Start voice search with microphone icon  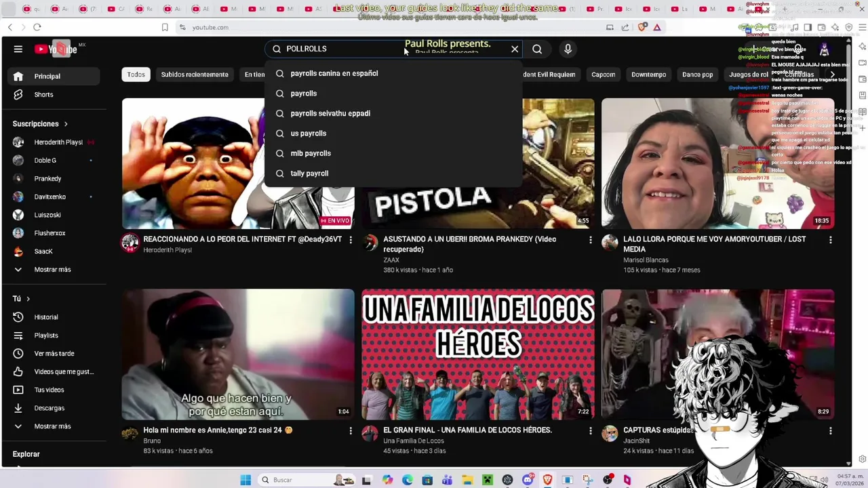coord(568,49)
